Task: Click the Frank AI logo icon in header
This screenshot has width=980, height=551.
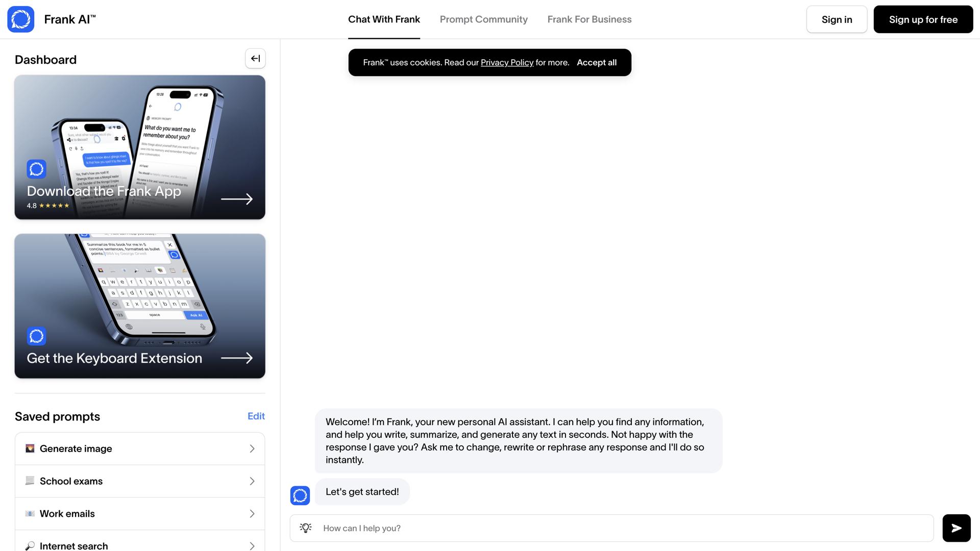Action: pos(21,19)
